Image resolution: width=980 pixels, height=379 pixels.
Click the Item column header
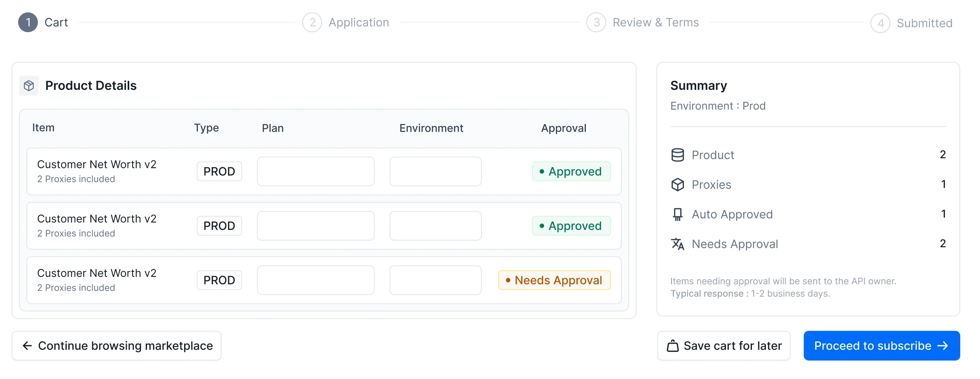(43, 128)
